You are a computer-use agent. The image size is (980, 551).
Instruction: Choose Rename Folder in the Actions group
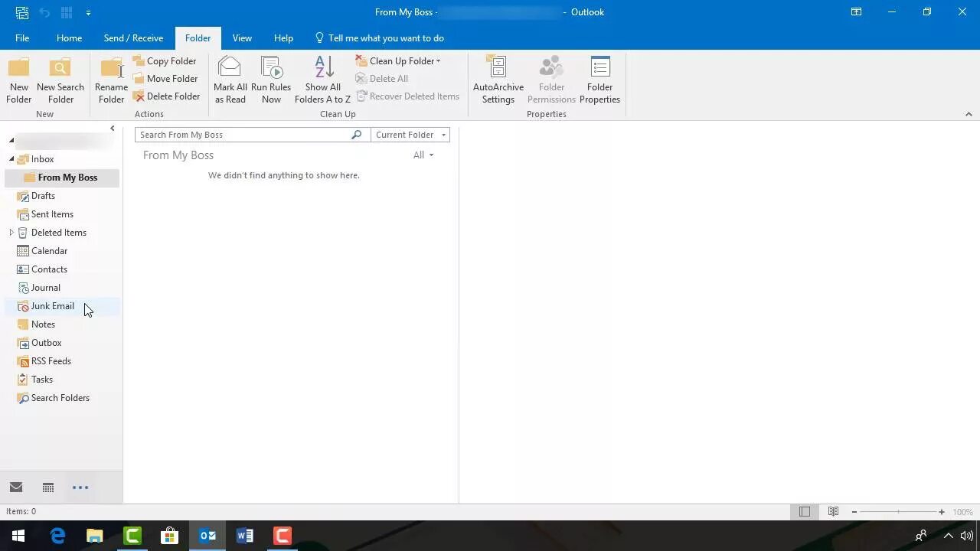coord(111,80)
